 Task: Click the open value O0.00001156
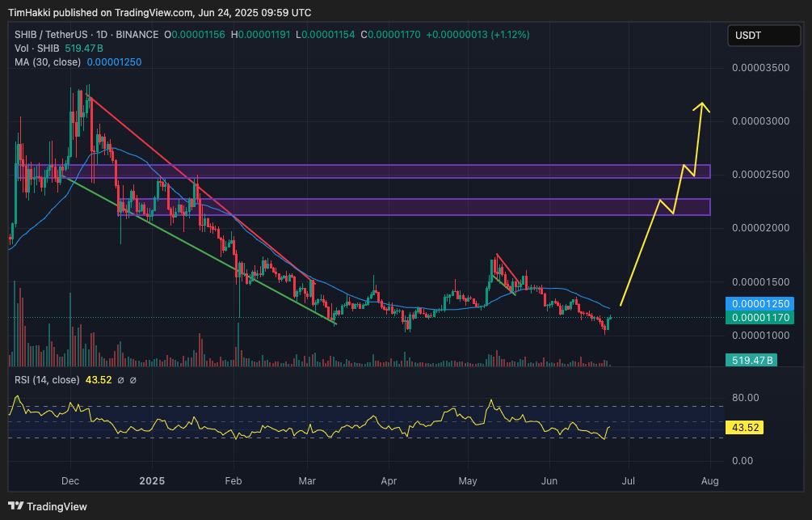pyautogui.click(x=195, y=35)
